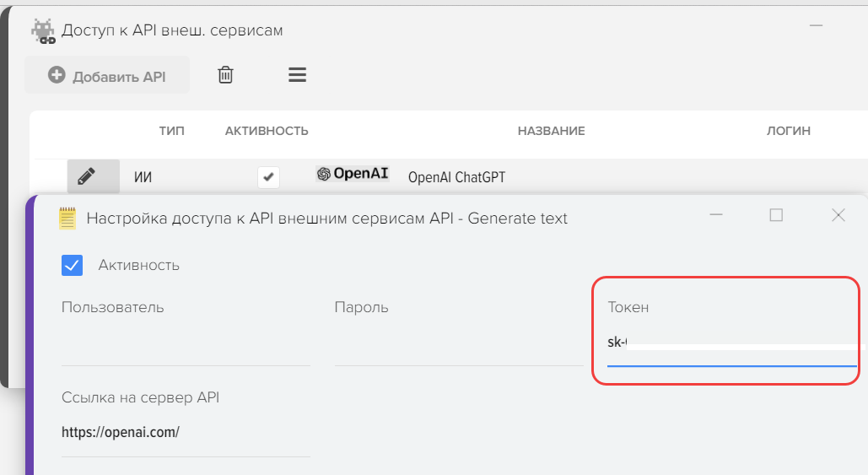Sort by the АКТИВНОСТЬ column header
Image resolution: width=868 pixels, height=475 pixels.
267,131
